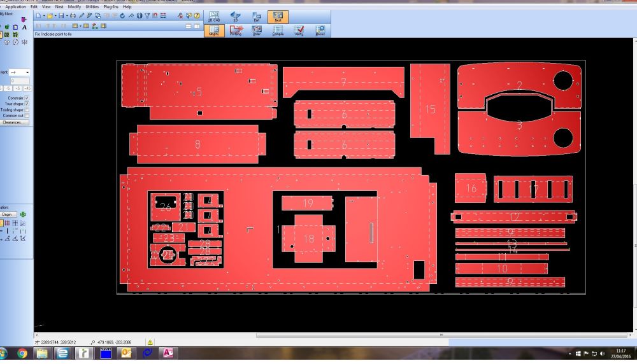Open the Plug-Ins menu
The width and height of the screenshot is (637, 364).
pos(111,6)
